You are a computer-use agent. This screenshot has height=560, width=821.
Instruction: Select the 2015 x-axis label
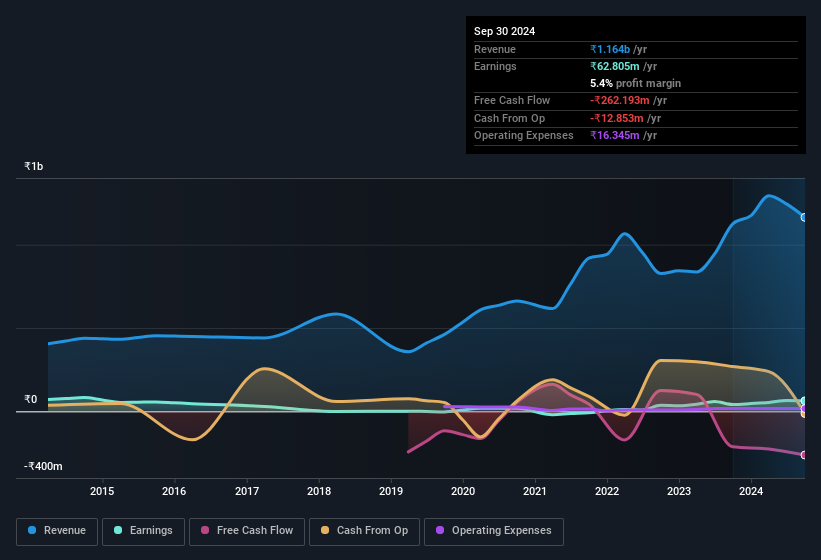pos(102,491)
